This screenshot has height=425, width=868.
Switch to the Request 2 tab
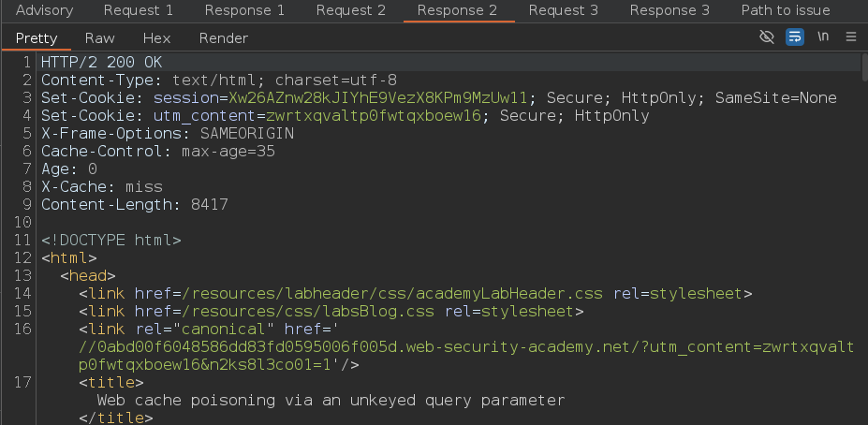(350, 10)
